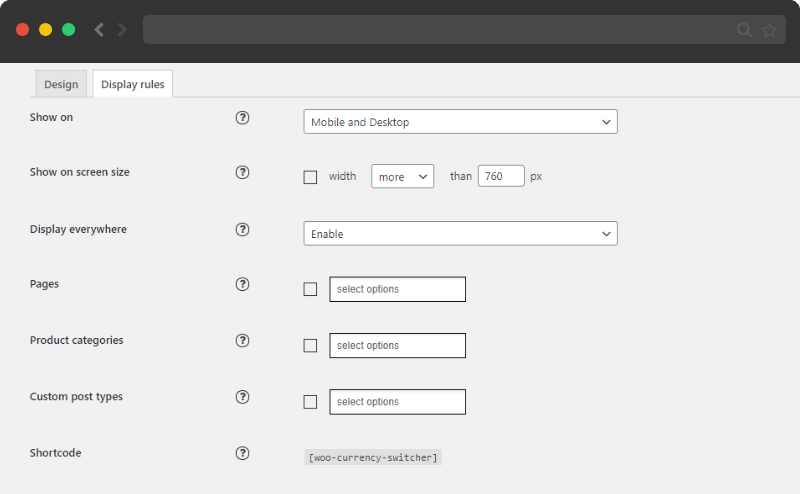Open help icon beside Show on screen size

click(x=242, y=172)
